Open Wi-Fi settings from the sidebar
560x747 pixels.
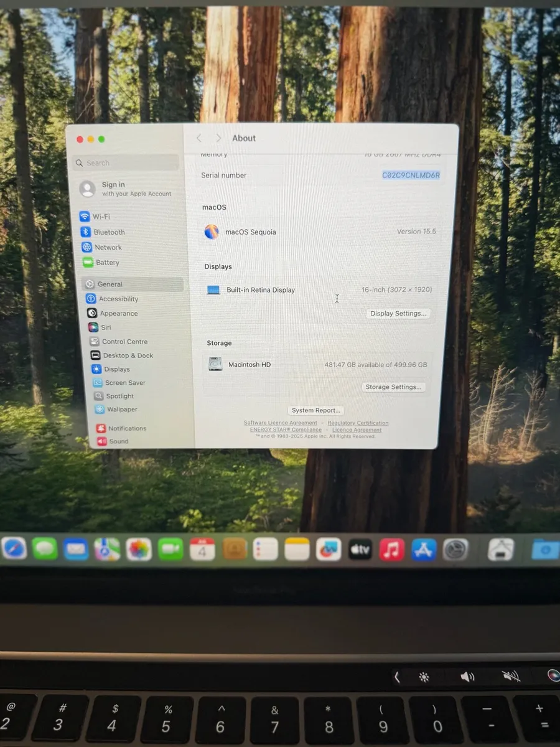(x=101, y=216)
